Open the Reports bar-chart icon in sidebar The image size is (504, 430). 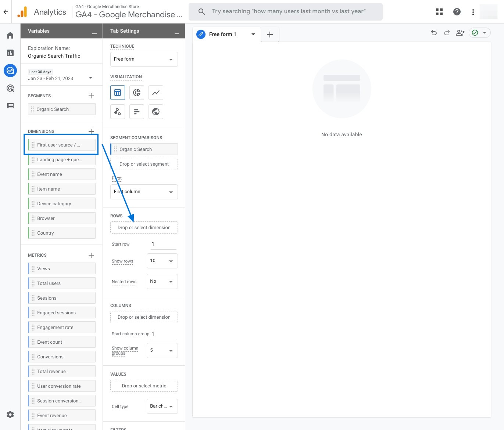pos(10,53)
